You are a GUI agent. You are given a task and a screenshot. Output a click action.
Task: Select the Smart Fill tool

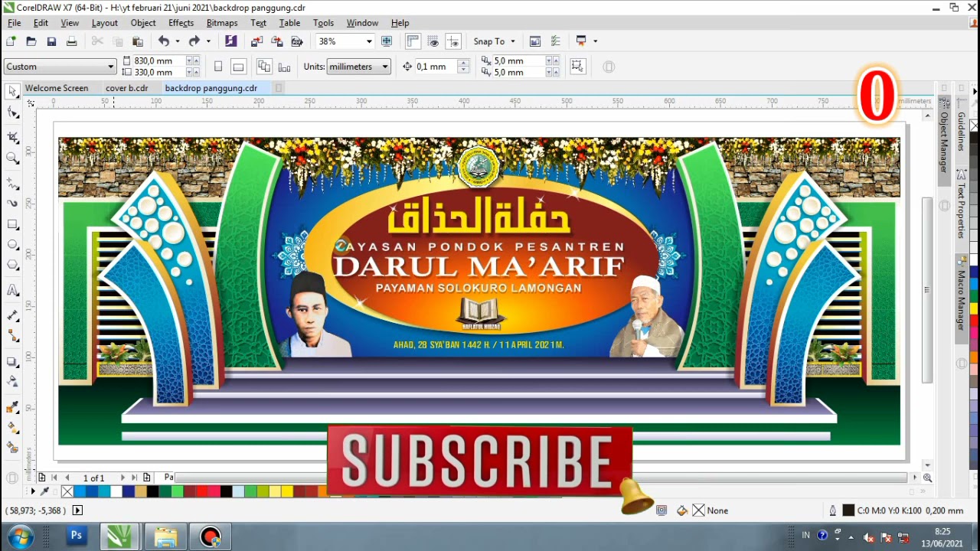coord(12,448)
